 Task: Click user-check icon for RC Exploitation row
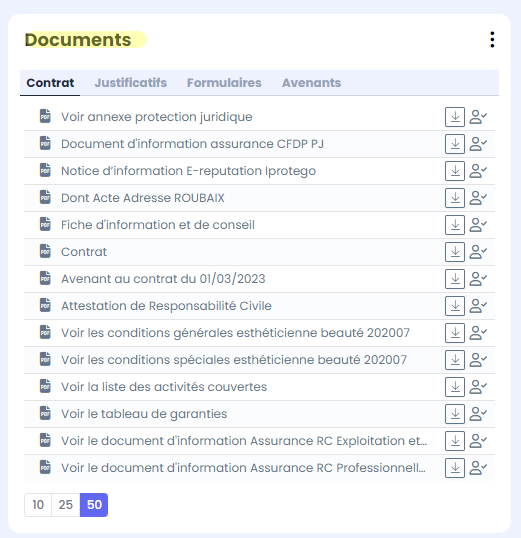478,441
